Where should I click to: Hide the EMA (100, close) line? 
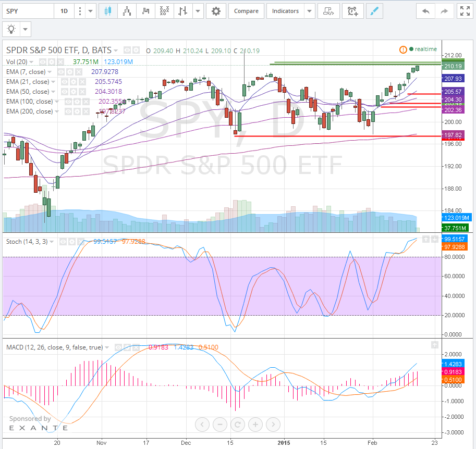pos(68,102)
